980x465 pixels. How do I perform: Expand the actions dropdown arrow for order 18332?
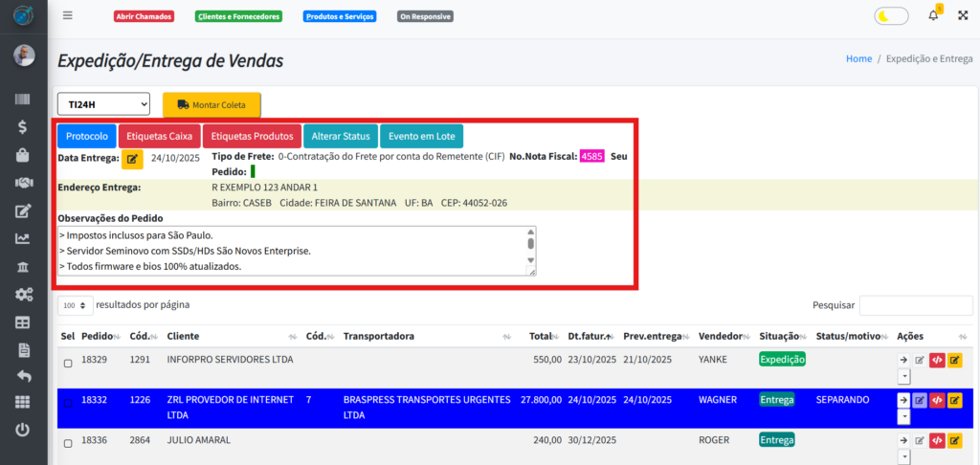pyautogui.click(x=902, y=416)
